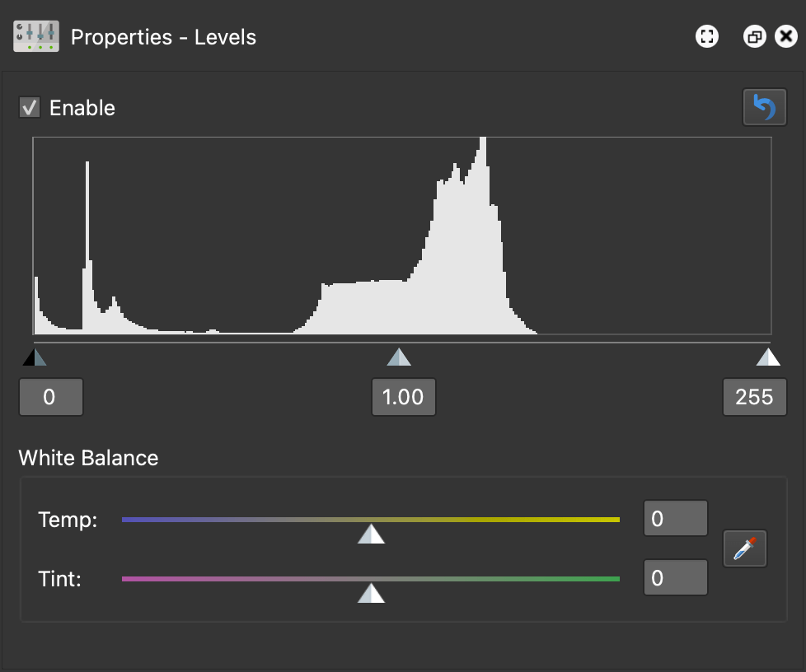This screenshot has width=806, height=672.
Task: Click the Tint value input field
Action: click(x=676, y=577)
